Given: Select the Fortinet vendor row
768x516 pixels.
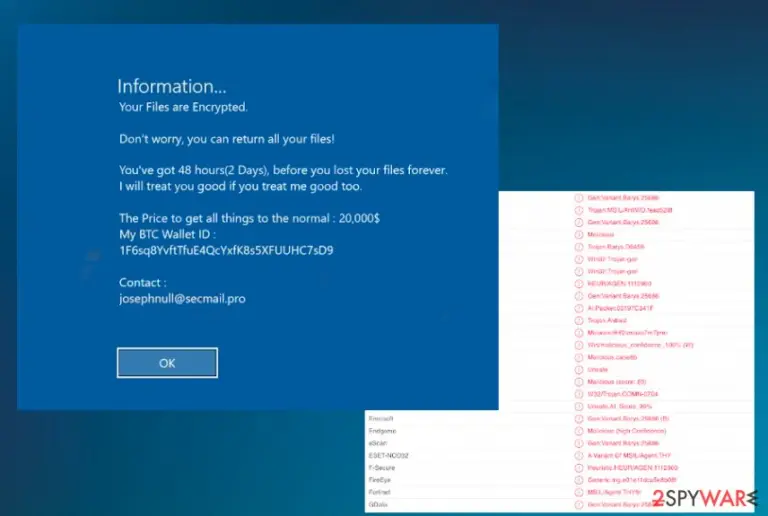Looking at the screenshot, I should click(559, 492).
